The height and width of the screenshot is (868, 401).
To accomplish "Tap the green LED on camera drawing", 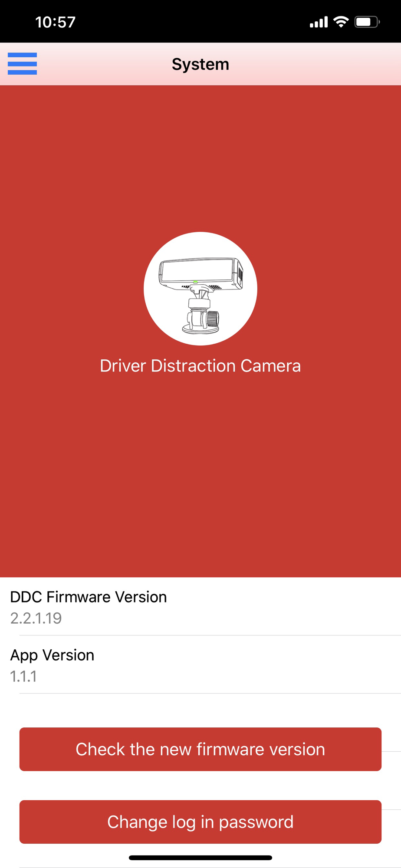I will 195,282.
